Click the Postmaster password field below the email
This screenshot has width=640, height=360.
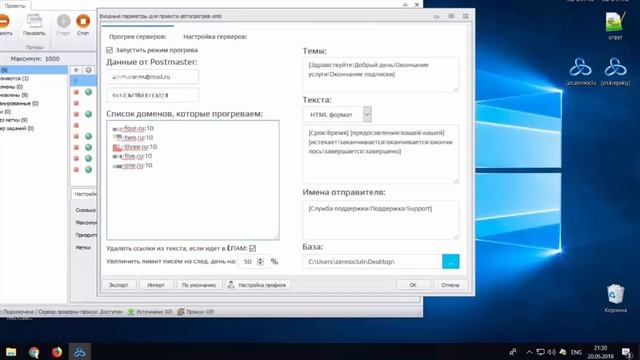point(153,95)
